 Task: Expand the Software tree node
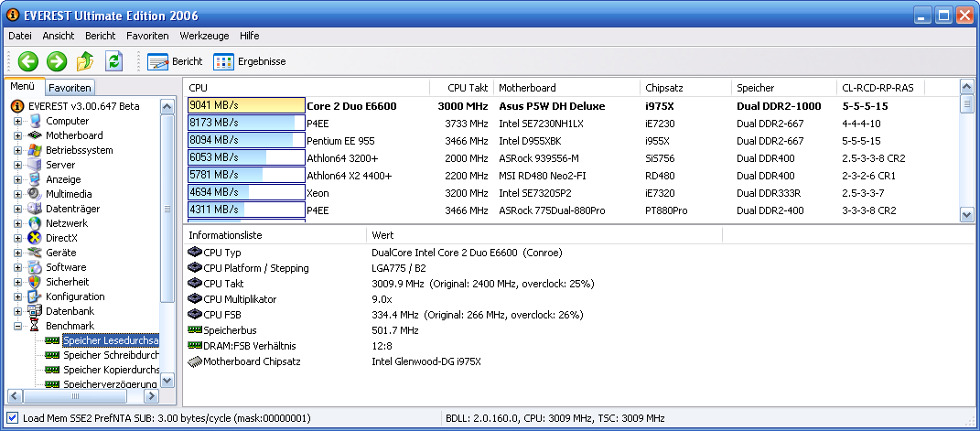17,267
